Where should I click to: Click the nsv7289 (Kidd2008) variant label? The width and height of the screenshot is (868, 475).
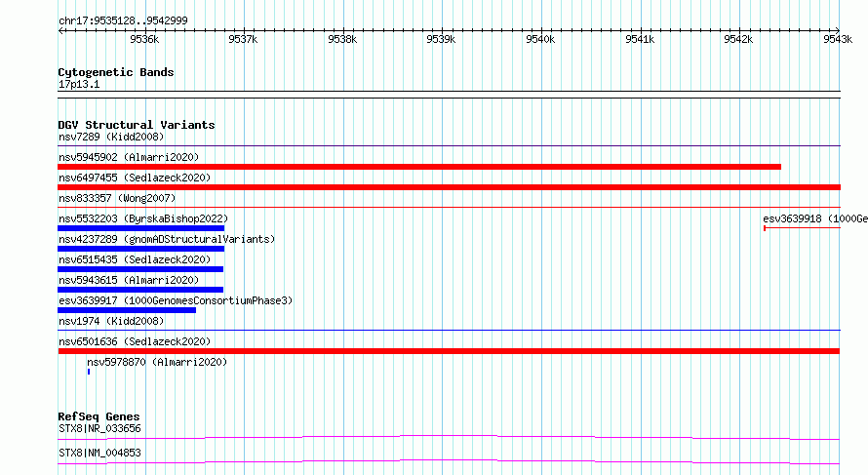pyautogui.click(x=111, y=137)
